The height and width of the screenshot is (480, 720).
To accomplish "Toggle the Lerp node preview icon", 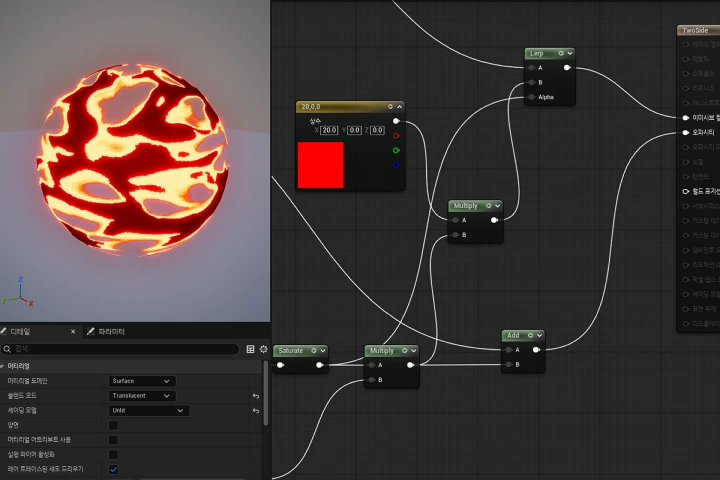I will [x=561, y=53].
